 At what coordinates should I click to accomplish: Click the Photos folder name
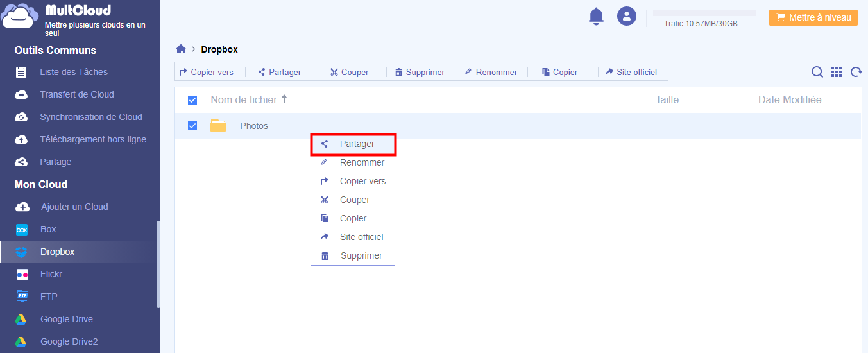(254, 126)
